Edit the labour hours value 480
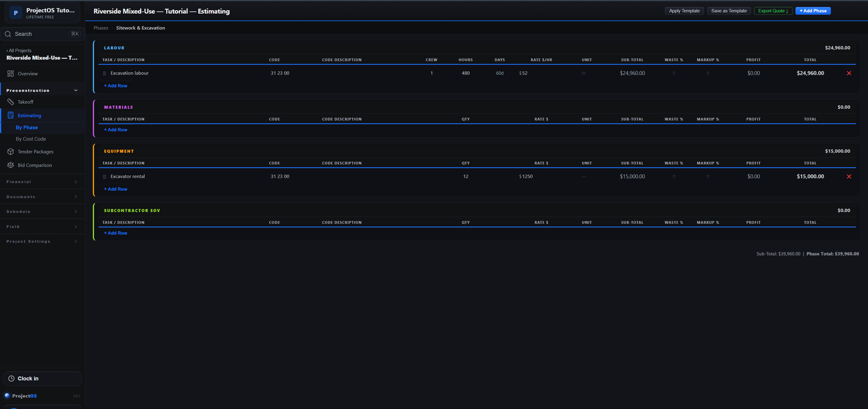Screen dimensions: 868x409 (466, 73)
